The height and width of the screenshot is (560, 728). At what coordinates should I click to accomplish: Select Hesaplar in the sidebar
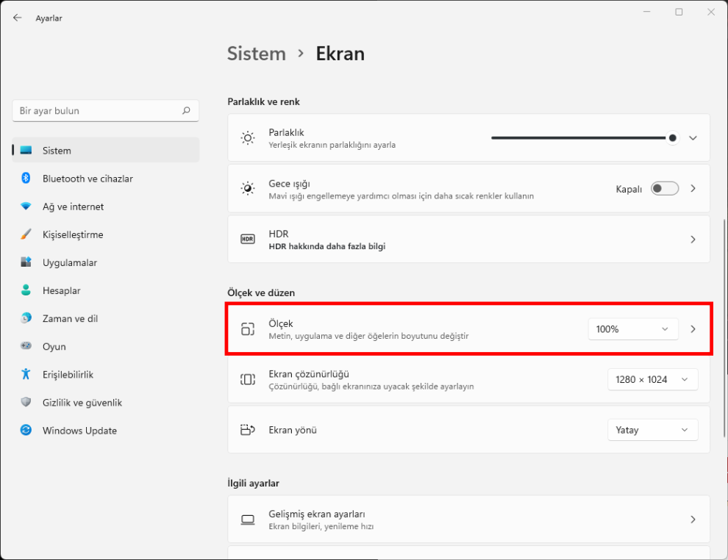[62, 290]
